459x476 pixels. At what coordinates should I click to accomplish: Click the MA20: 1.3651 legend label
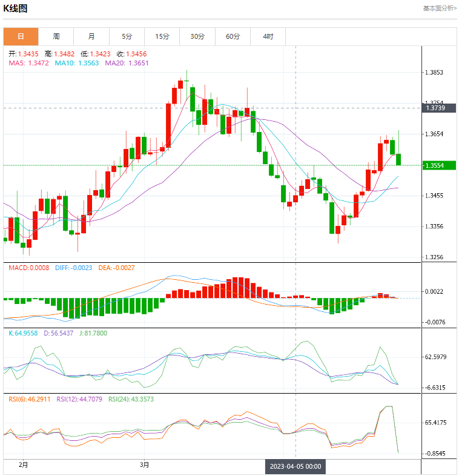point(127,63)
